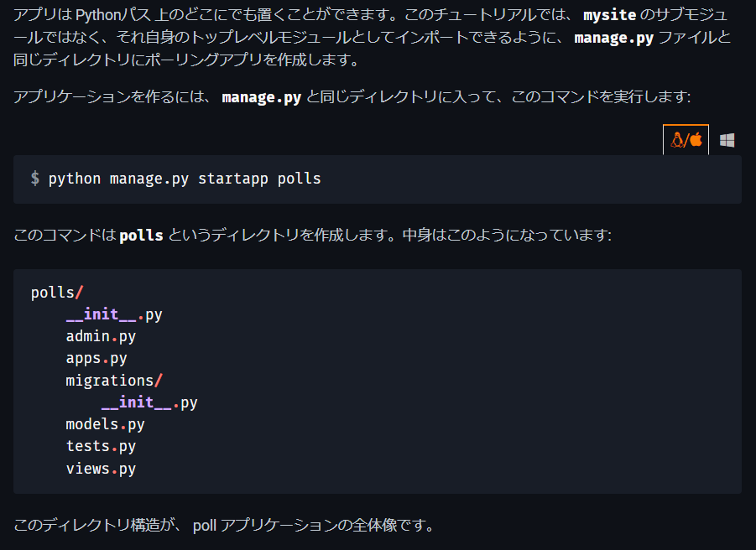Click the Tux penguin icon
The height and width of the screenshot is (550, 756).
tap(676, 140)
